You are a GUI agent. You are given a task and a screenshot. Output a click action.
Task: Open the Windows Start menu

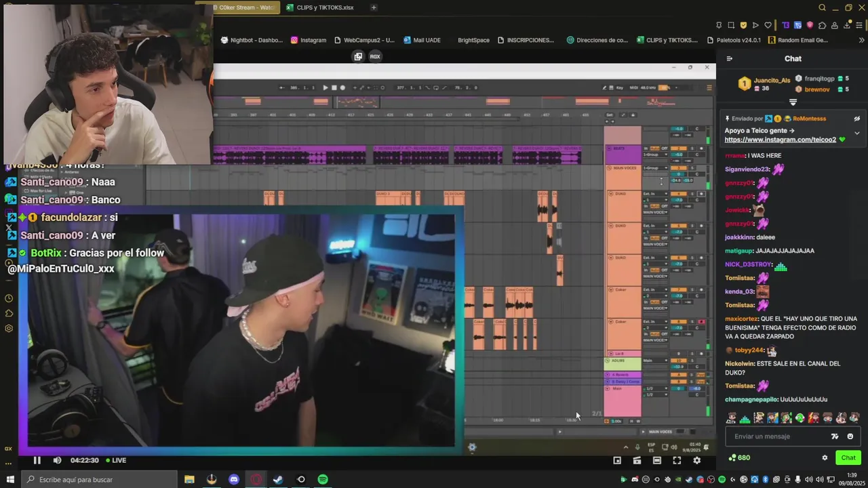[x=9, y=479]
